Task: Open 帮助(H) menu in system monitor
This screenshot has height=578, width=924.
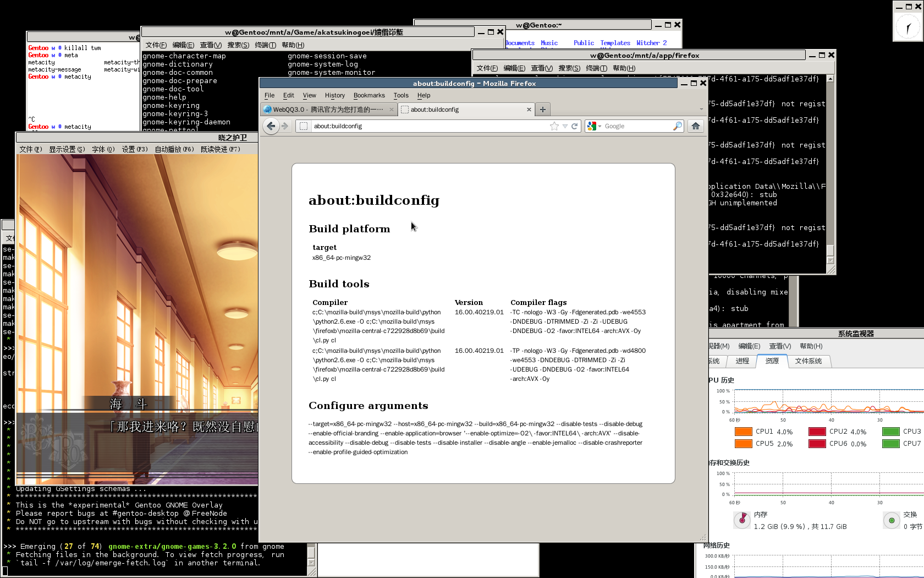Action: coord(811,346)
